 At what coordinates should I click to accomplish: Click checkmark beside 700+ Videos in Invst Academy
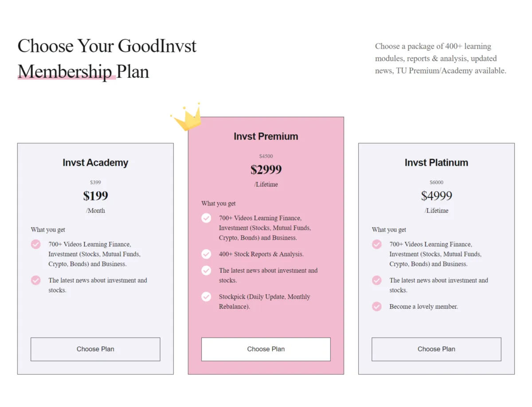tap(36, 244)
